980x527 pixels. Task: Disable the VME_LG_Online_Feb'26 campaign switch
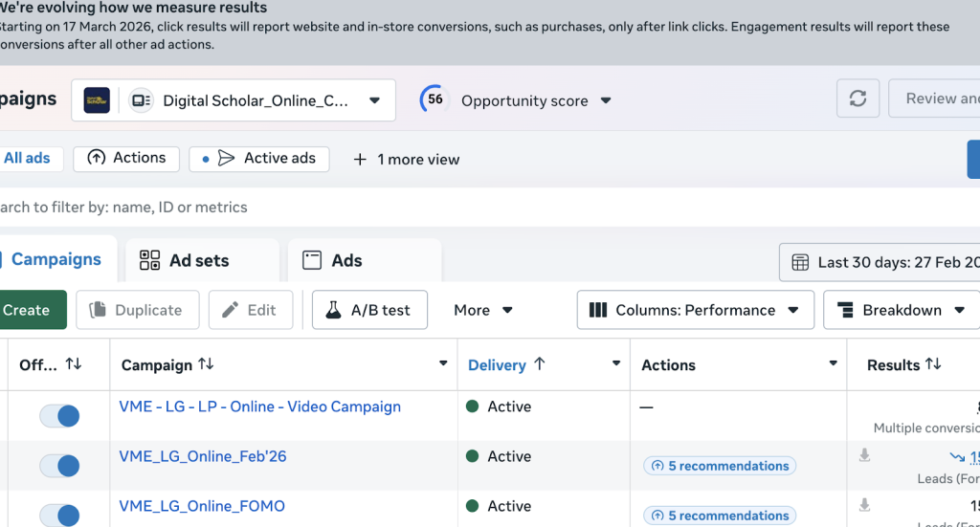[59, 466]
